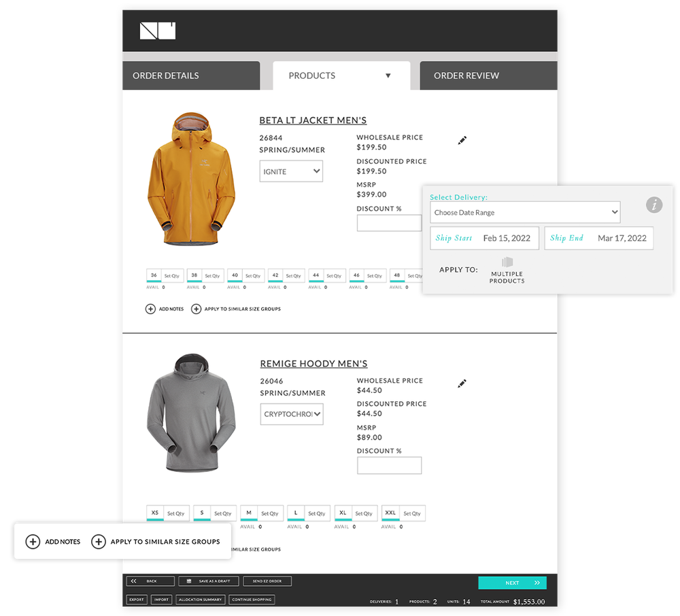Apply Beta LT sizes to similar size groups

tap(236, 309)
